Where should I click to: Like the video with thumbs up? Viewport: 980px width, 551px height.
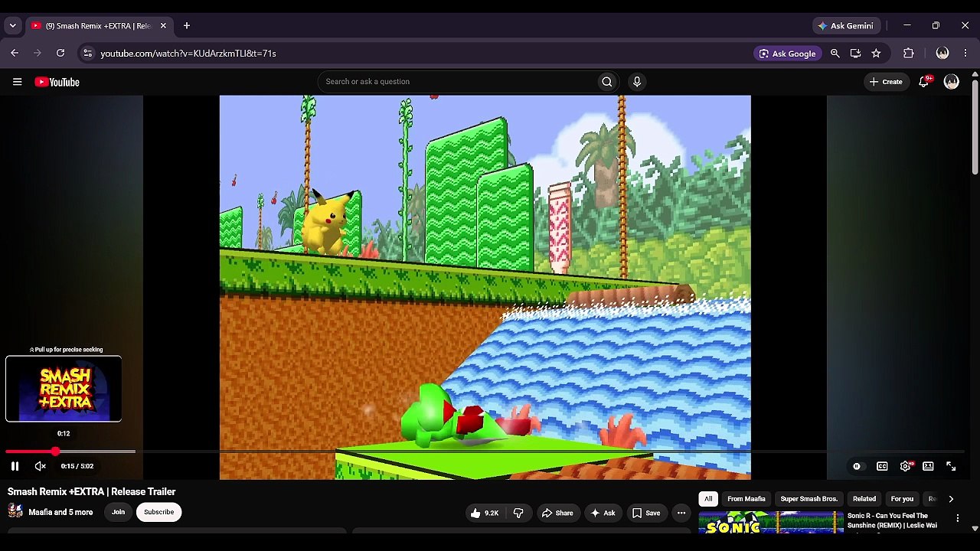click(x=485, y=513)
